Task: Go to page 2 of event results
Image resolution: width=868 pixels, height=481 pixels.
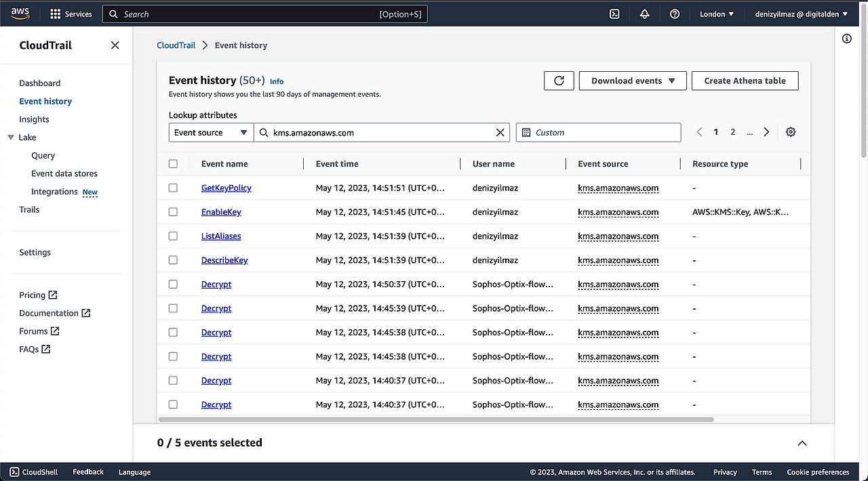Action: [732, 132]
